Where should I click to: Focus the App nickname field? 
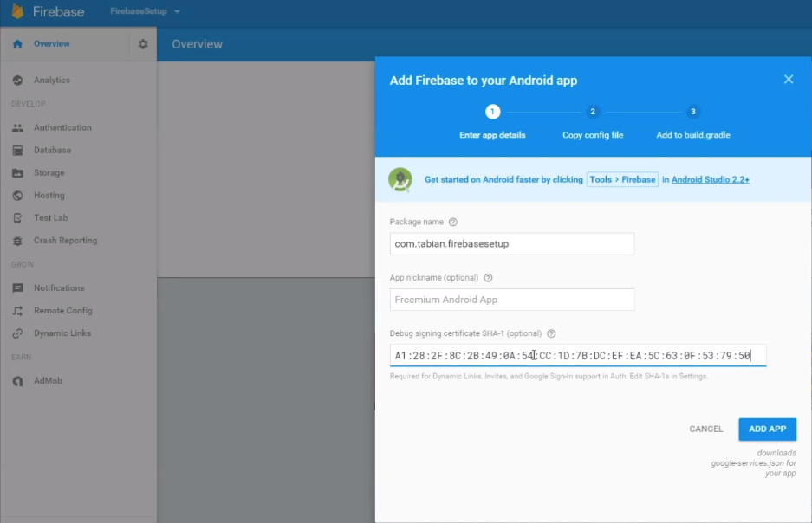click(x=511, y=300)
